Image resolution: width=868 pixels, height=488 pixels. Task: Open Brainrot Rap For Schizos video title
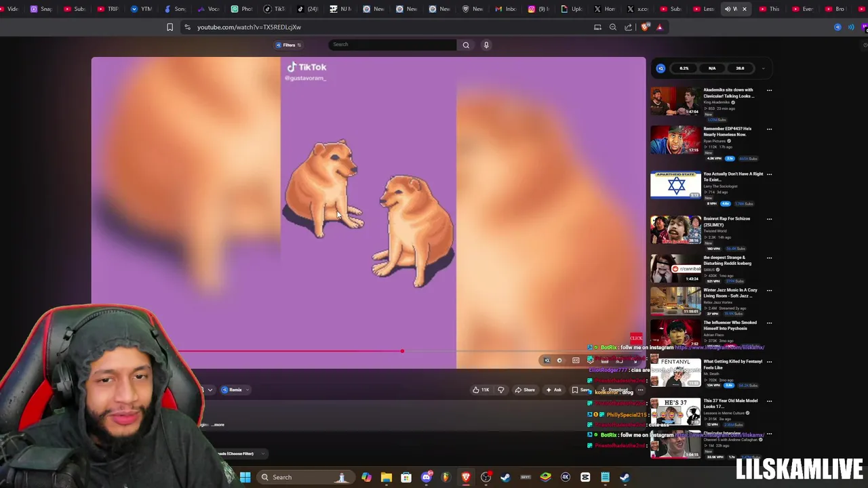click(x=726, y=222)
